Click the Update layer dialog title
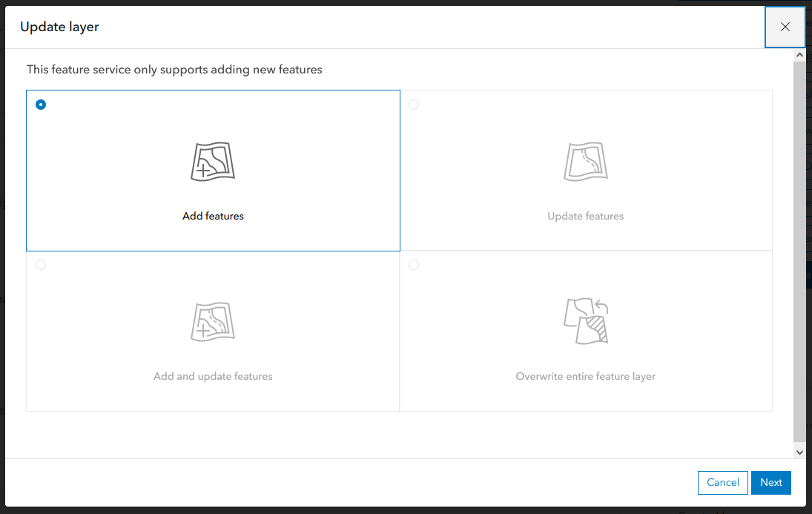The width and height of the screenshot is (812, 514). (x=59, y=27)
